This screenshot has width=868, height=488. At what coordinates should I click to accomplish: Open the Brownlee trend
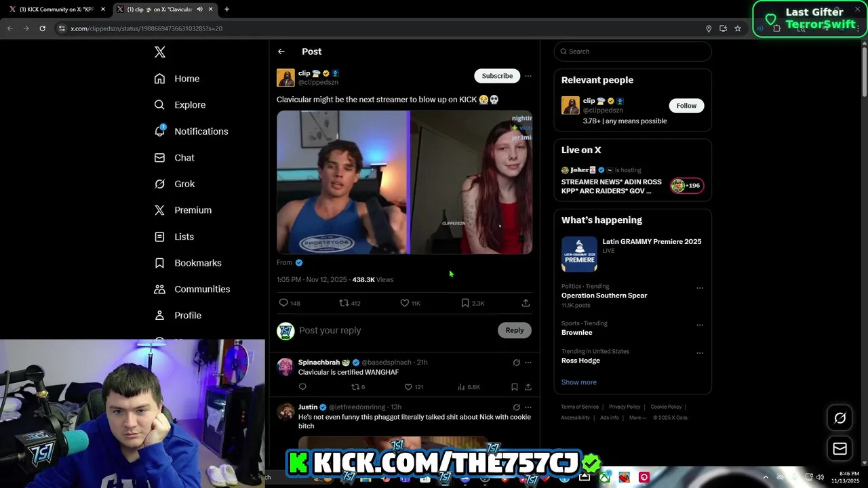[576, 333]
